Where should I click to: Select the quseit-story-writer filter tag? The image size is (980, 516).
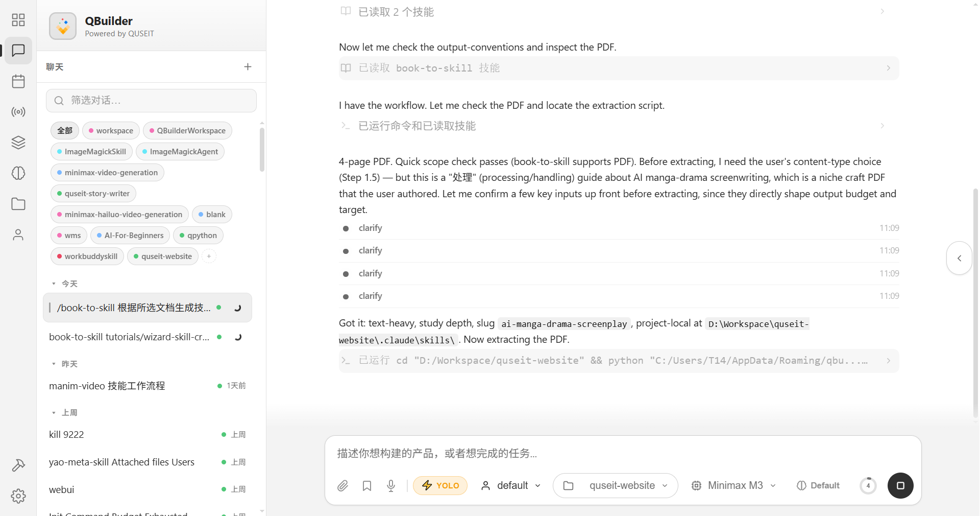point(93,194)
